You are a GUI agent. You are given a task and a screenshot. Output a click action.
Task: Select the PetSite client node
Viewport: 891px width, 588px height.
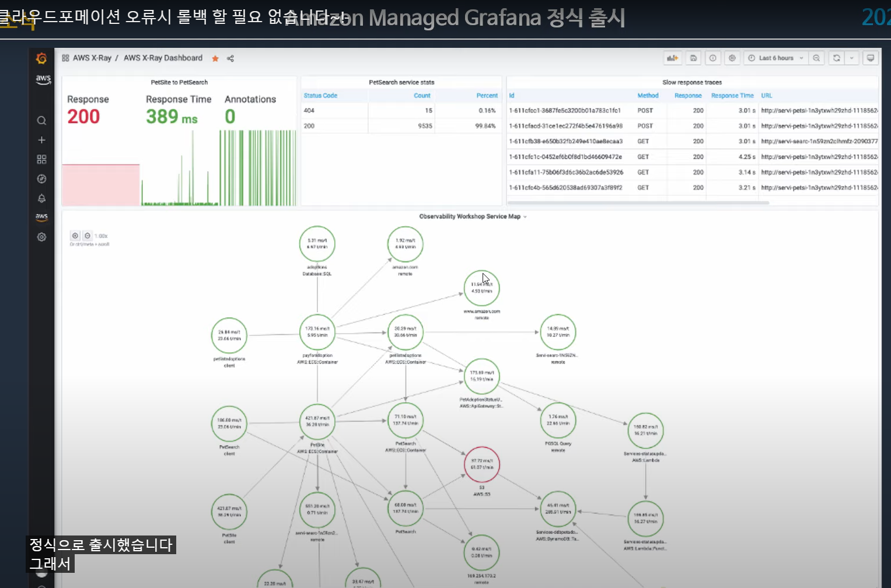[x=229, y=512]
